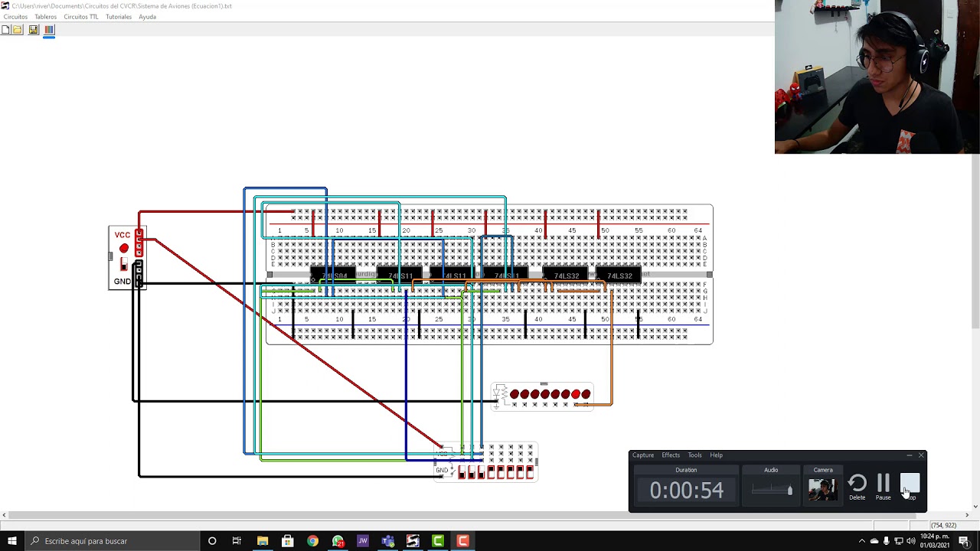Open a circuit with the folder icon

point(18,30)
